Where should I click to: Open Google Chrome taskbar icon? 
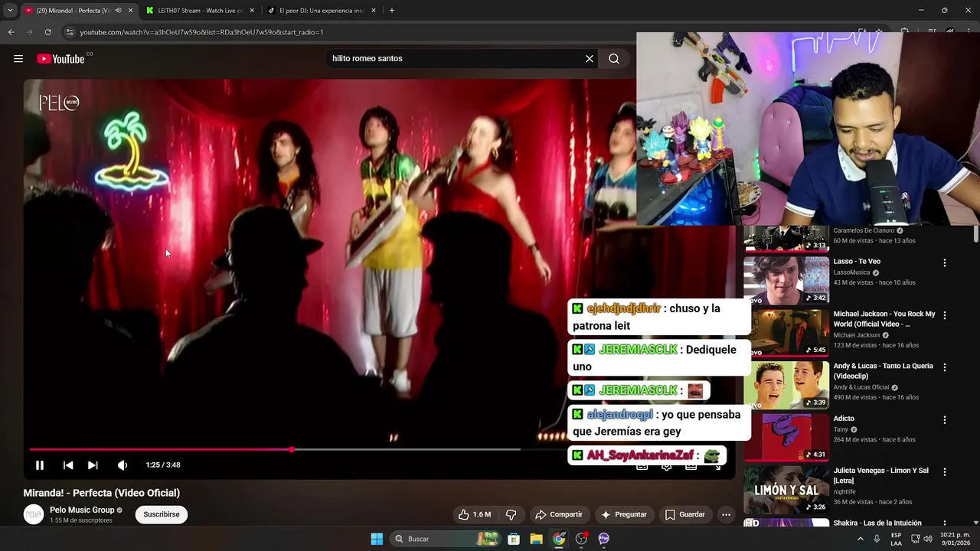[559, 539]
